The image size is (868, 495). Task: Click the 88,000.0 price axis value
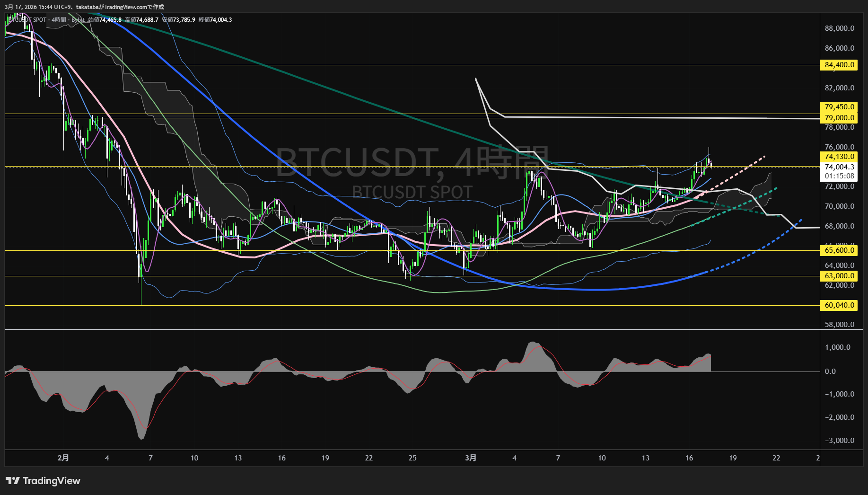(839, 28)
